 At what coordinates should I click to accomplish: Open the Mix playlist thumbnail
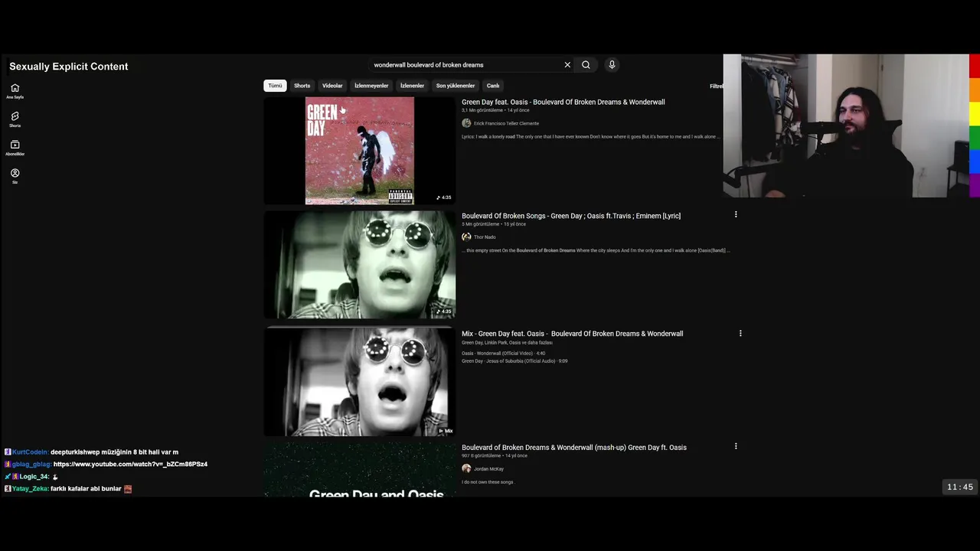360,382
